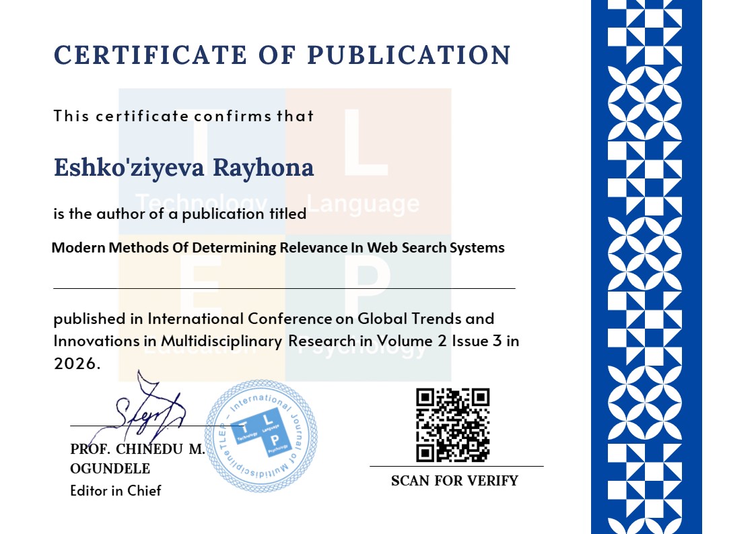Click the round TLEP journal stamp
The height and width of the screenshot is (534, 756).
[x=261, y=436]
